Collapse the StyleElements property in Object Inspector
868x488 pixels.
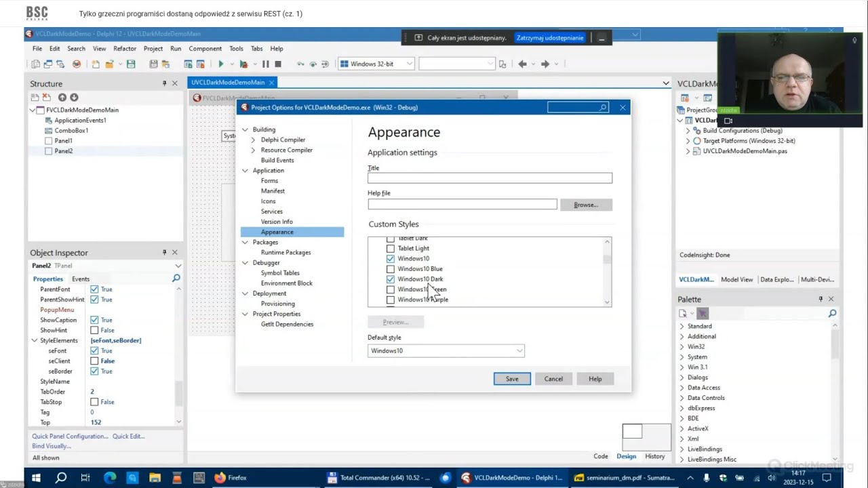click(34, 340)
